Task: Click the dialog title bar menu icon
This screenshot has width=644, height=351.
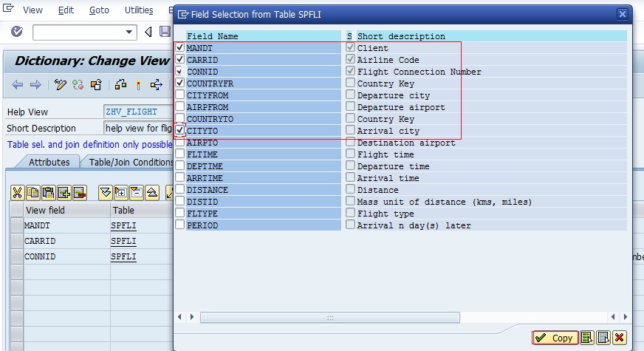Action: coord(183,14)
